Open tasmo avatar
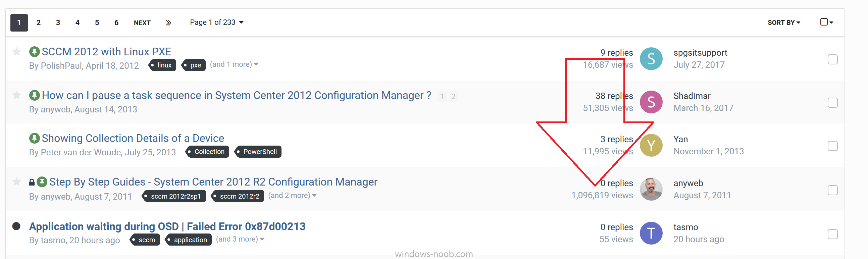The height and width of the screenshot is (259, 868). [x=651, y=233]
